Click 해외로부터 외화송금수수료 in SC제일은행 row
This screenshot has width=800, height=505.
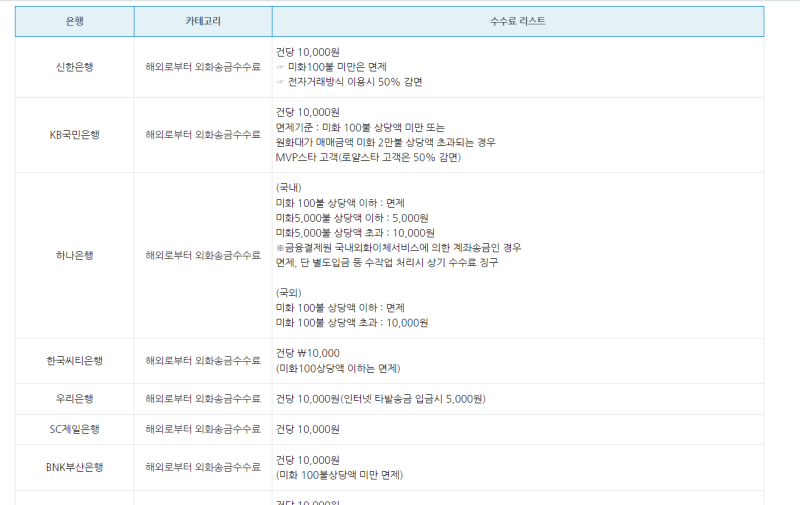coord(203,429)
